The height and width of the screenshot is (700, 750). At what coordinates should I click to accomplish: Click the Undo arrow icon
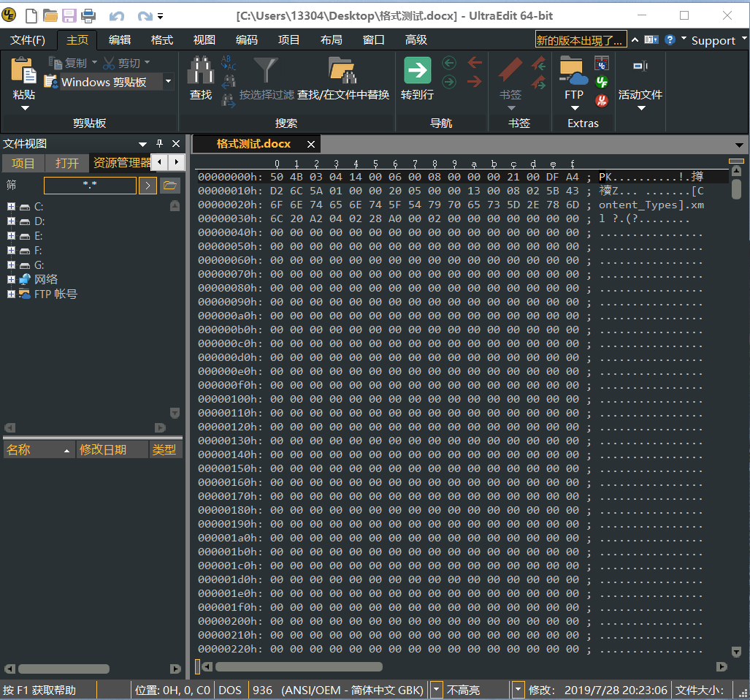(x=116, y=16)
